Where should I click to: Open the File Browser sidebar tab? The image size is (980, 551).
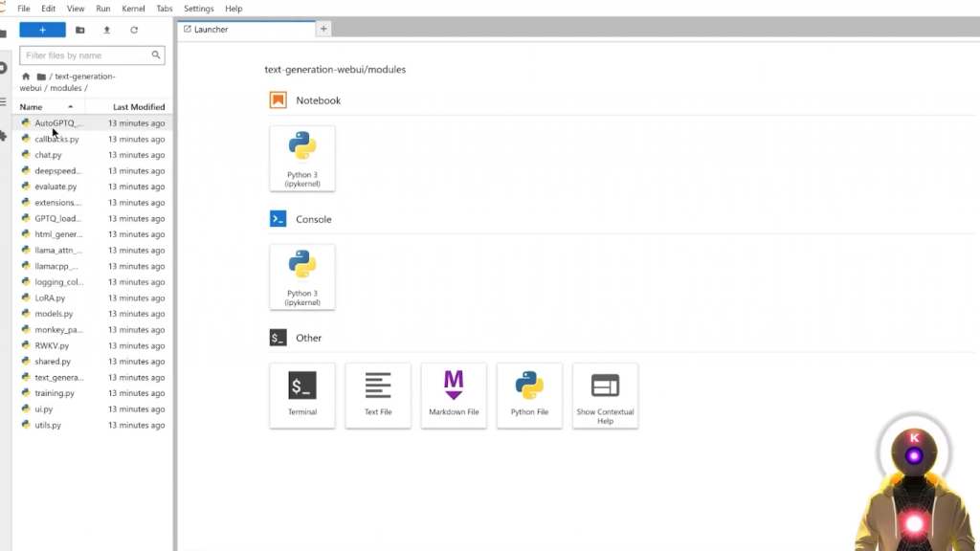coord(3,33)
